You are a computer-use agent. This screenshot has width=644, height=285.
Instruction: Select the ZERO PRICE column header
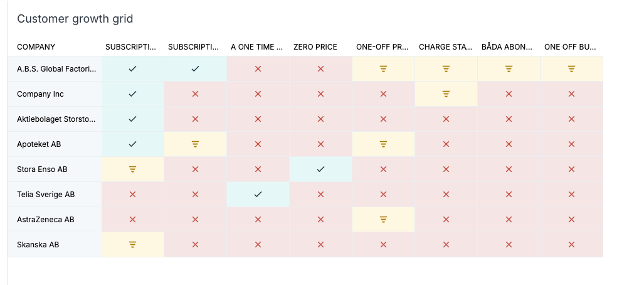(x=315, y=47)
